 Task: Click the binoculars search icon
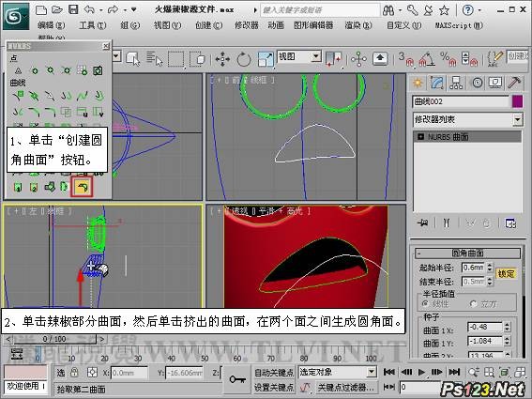(388, 10)
